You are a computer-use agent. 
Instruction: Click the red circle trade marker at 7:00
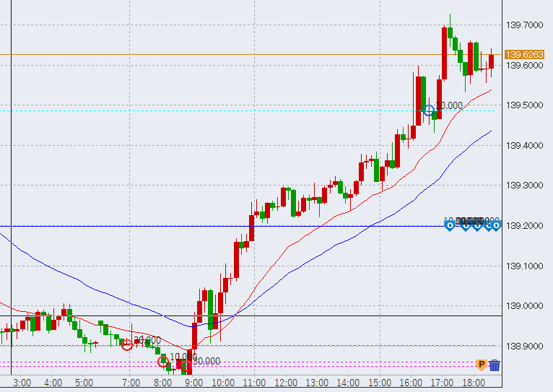[127, 345]
